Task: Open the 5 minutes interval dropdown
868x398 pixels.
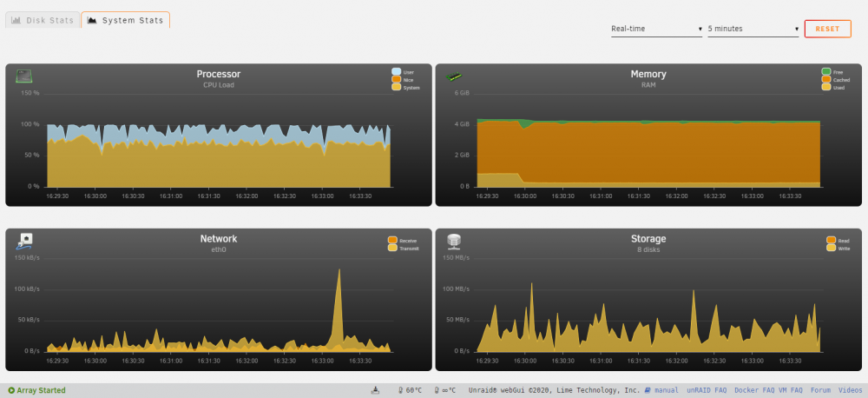Action: click(x=753, y=29)
